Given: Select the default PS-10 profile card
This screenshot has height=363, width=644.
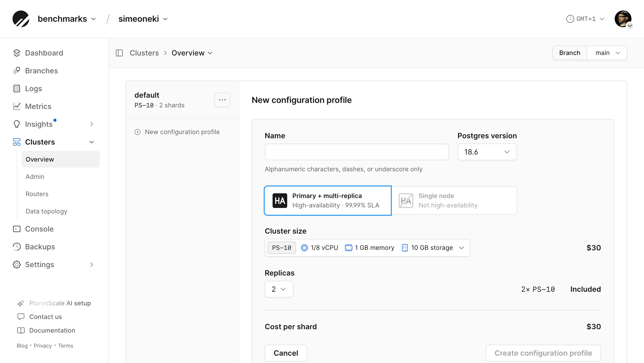Looking at the screenshot, I should click(182, 100).
